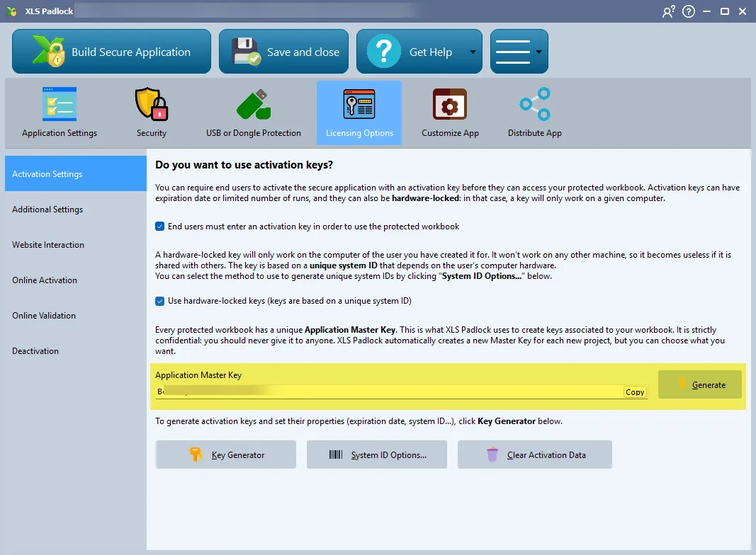Open the Customize App gear icon
The height and width of the screenshot is (555, 756).
450,104
